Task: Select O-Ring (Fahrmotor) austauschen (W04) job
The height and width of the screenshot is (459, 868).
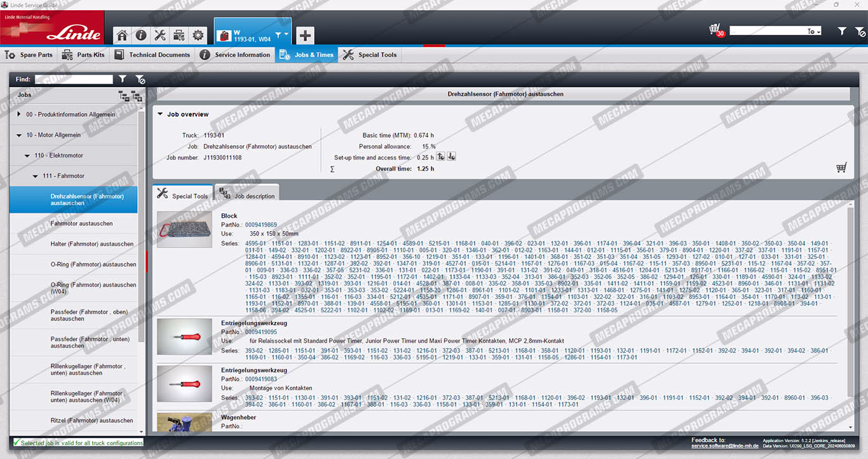Action: coord(73,288)
